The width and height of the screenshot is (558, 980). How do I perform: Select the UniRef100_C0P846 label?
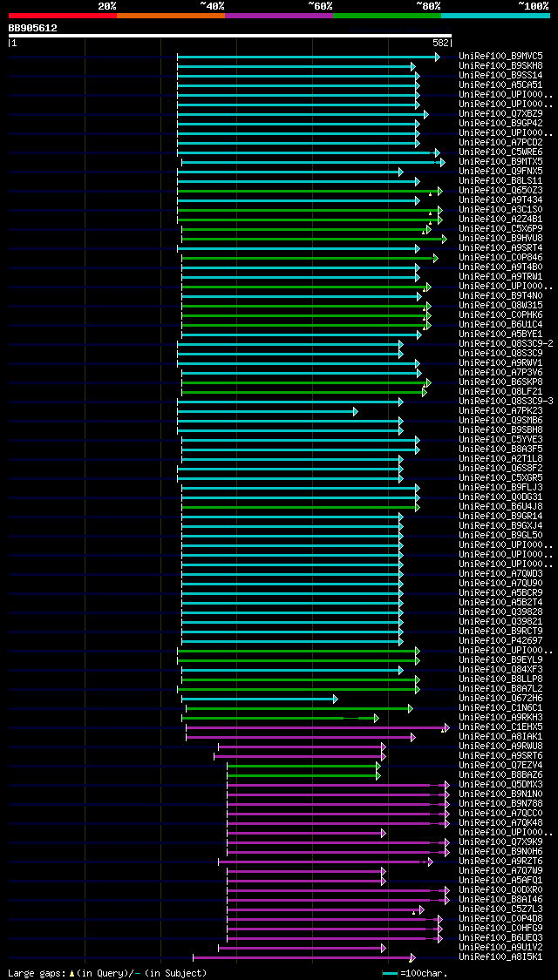pyautogui.click(x=500, y=258)
